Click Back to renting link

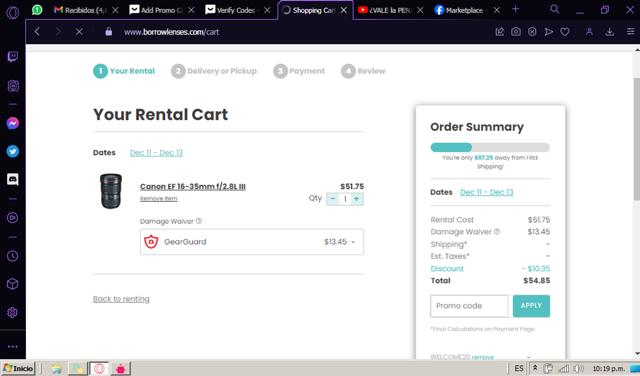[121, 299]
